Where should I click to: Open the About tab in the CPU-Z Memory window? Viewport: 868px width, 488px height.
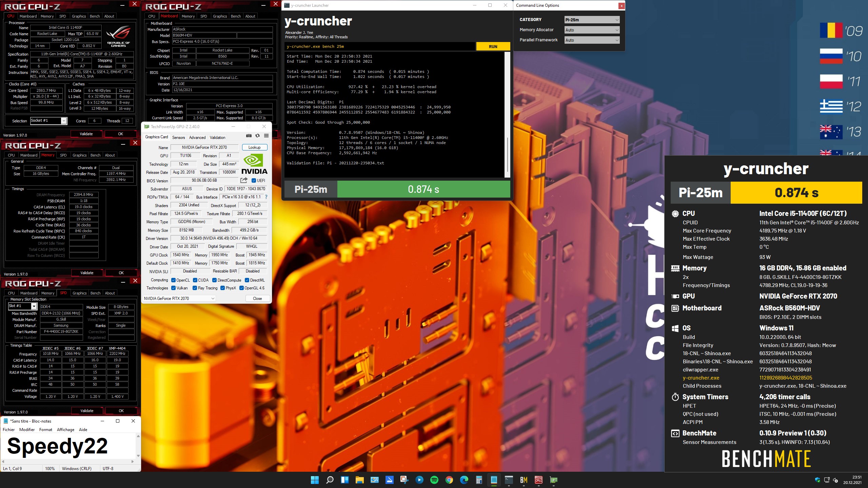(x=110, y=155)
